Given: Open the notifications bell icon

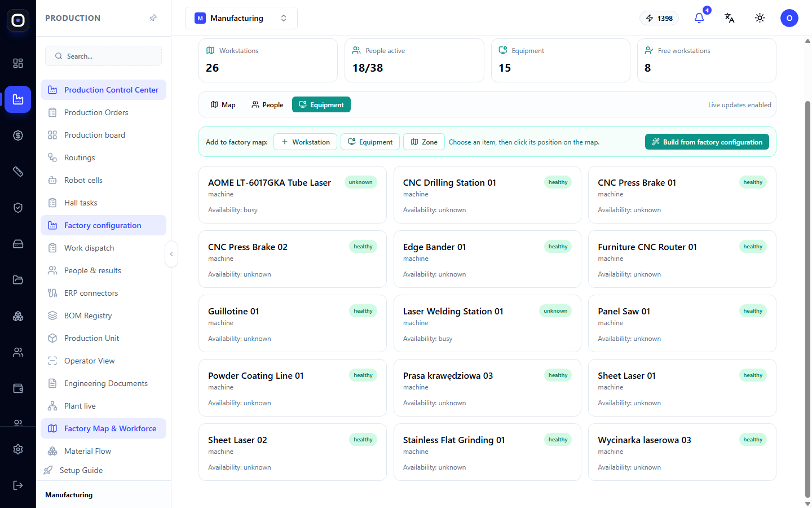Looking at the screenshot, I should point(699,18).
